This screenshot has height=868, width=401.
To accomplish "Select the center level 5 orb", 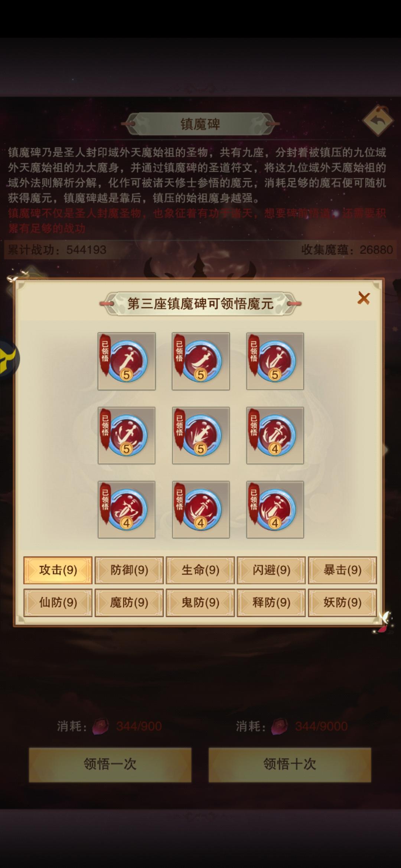I will point(201,435).
